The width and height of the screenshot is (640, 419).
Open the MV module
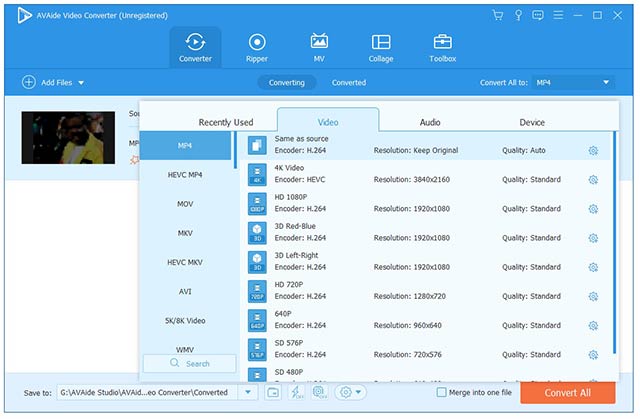click(319, 48)
